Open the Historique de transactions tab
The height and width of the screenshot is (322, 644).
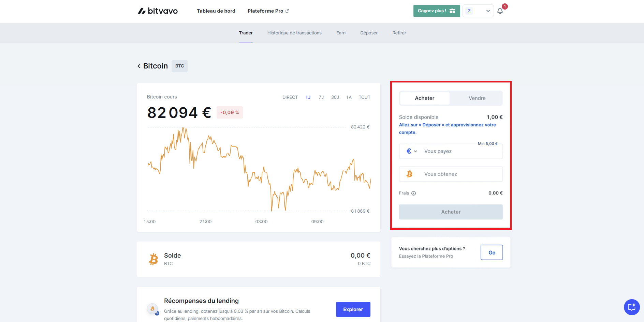294,33
